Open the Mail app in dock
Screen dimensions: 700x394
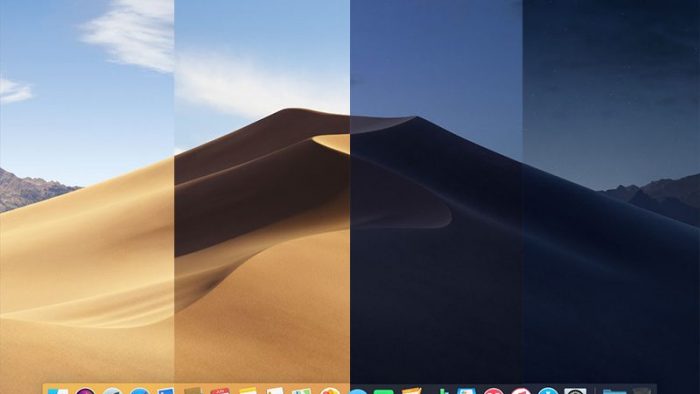166,391
